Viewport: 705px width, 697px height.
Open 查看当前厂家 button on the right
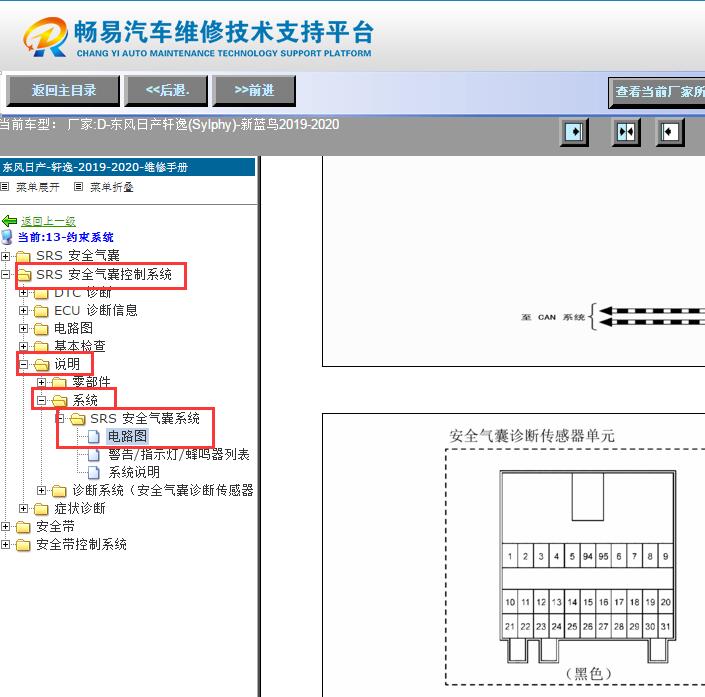click(x=657, y=92)
